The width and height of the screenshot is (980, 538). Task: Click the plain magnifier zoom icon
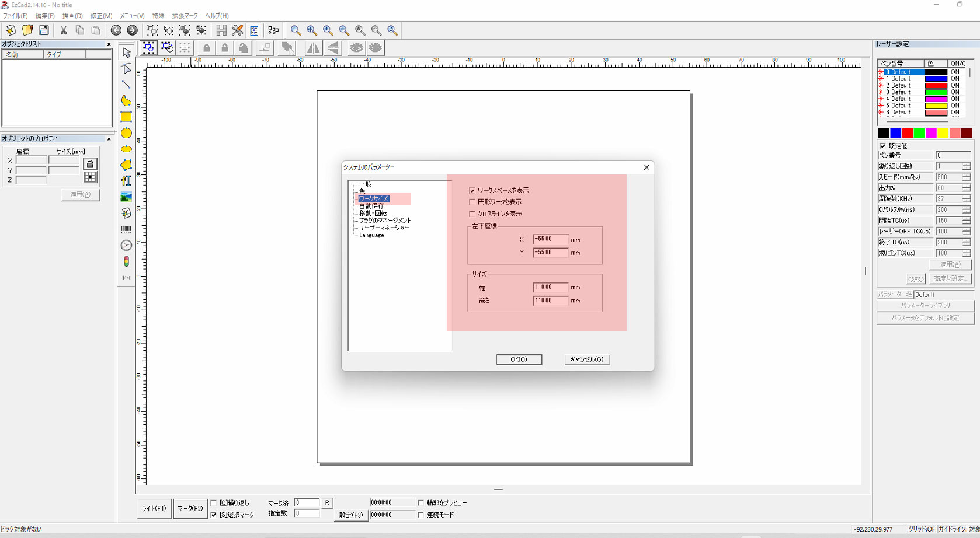point(296,30)
